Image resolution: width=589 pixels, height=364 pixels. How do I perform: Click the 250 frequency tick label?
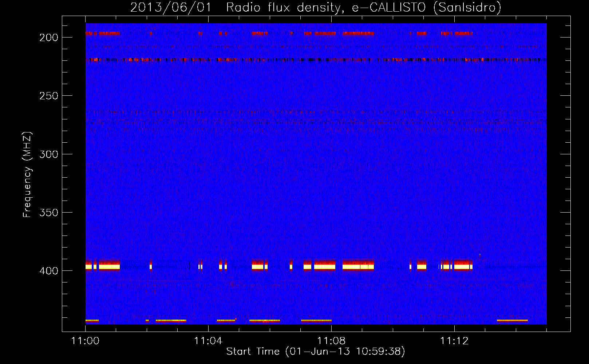pos(49,96)
